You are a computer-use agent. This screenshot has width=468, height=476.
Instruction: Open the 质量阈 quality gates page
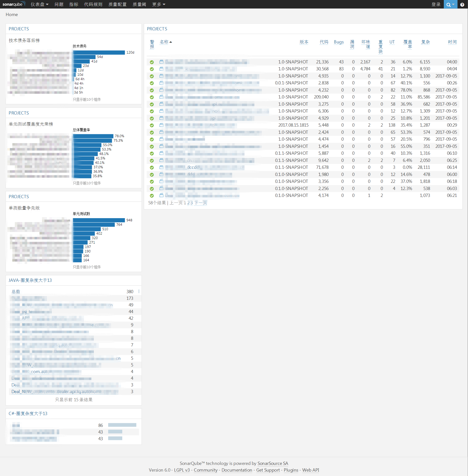coord(139,4)
